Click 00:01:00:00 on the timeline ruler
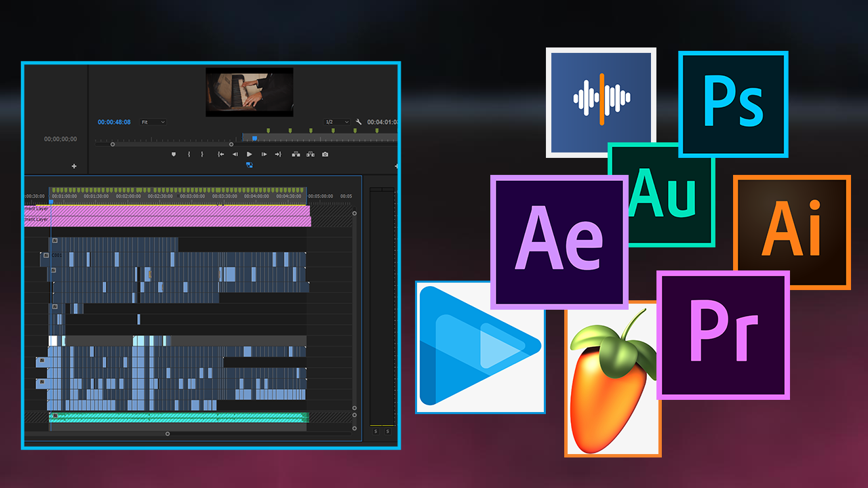 tap(64, 196)
